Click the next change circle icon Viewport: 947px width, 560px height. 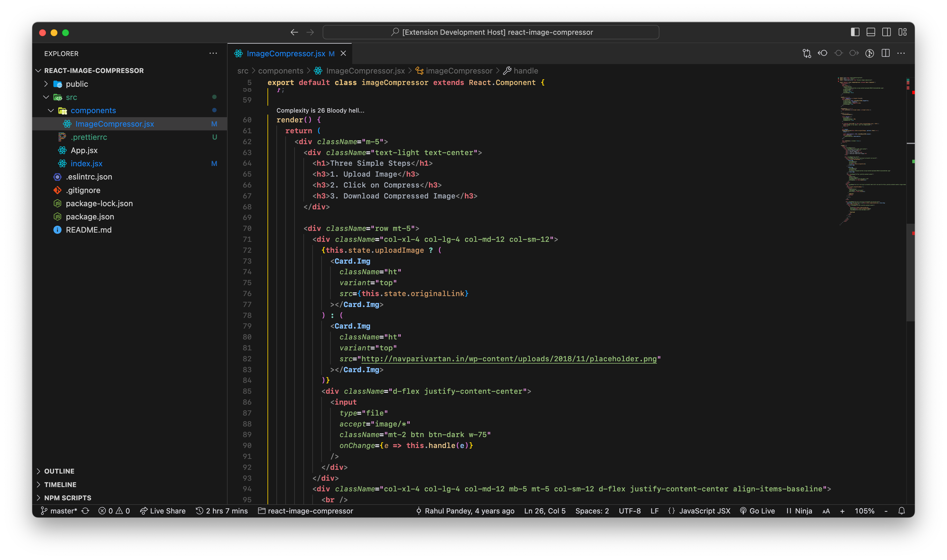[854, 54]
